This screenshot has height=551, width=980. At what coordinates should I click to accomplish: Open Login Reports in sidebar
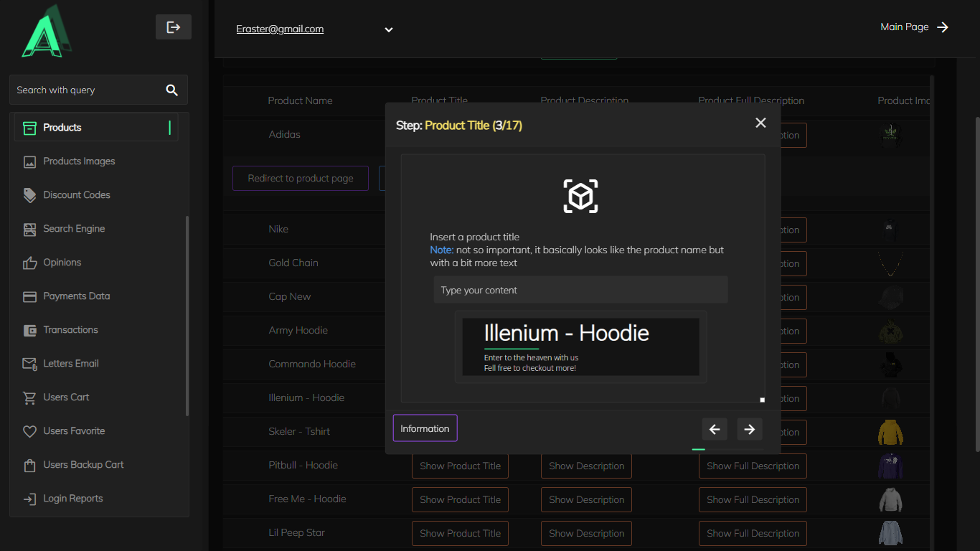click(72, 499)
